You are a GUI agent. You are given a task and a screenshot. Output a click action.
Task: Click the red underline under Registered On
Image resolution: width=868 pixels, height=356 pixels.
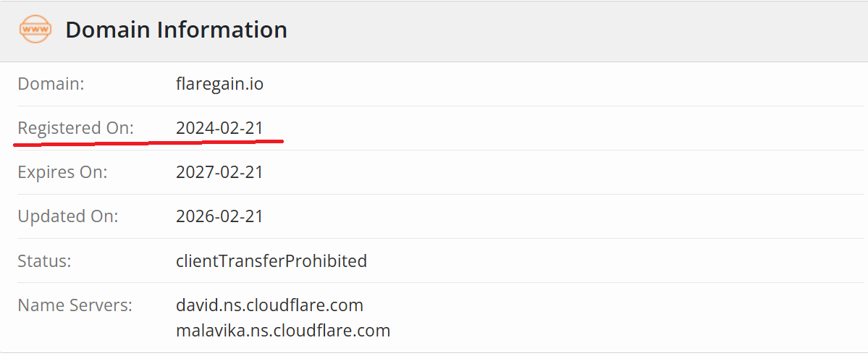click(148, 143)
